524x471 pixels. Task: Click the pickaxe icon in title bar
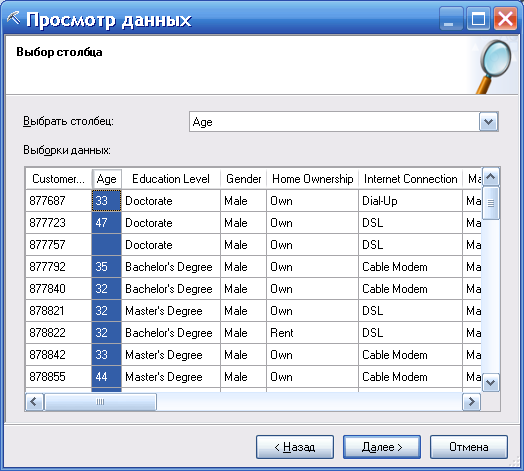point(13,19)
